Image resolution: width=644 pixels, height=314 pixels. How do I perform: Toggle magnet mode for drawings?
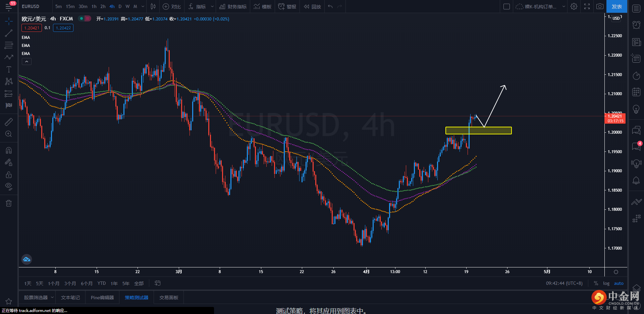(x=9, y=150)
